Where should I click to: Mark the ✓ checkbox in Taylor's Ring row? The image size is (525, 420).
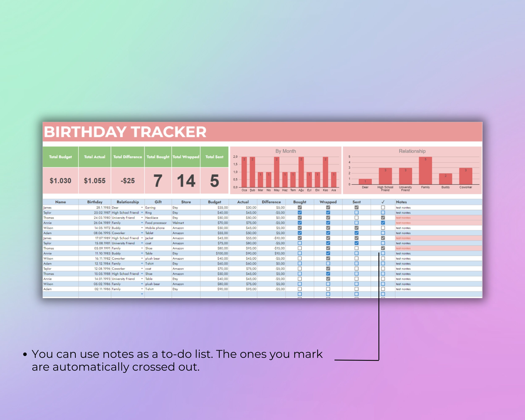tap(383, 213)
